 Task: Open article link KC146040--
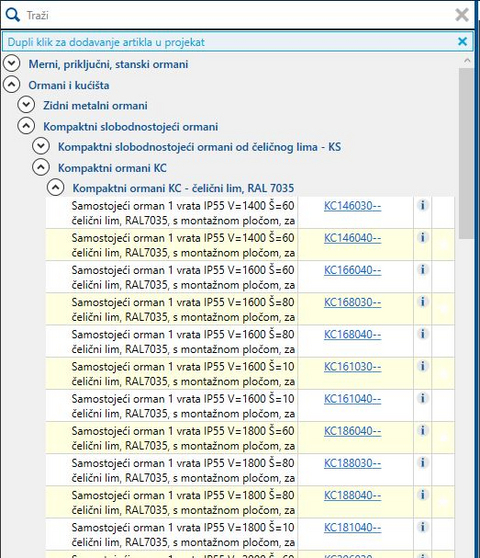(x=352, y=238)
